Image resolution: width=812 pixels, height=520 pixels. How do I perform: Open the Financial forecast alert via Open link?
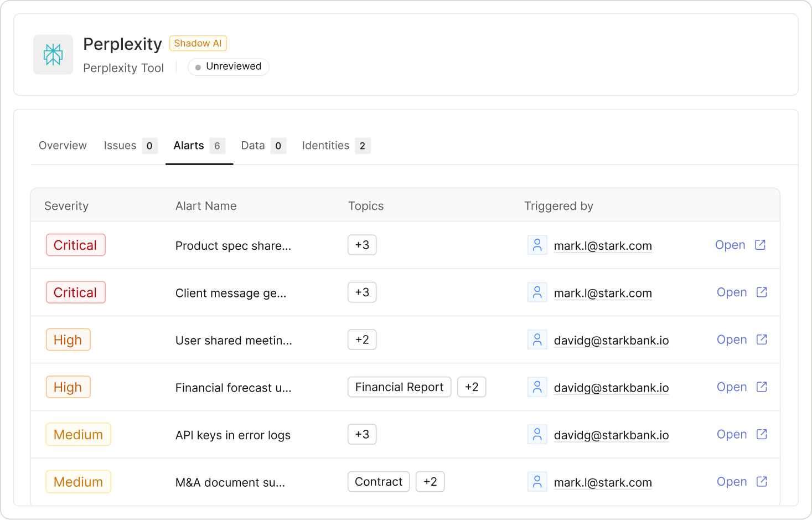pos(732,387)
